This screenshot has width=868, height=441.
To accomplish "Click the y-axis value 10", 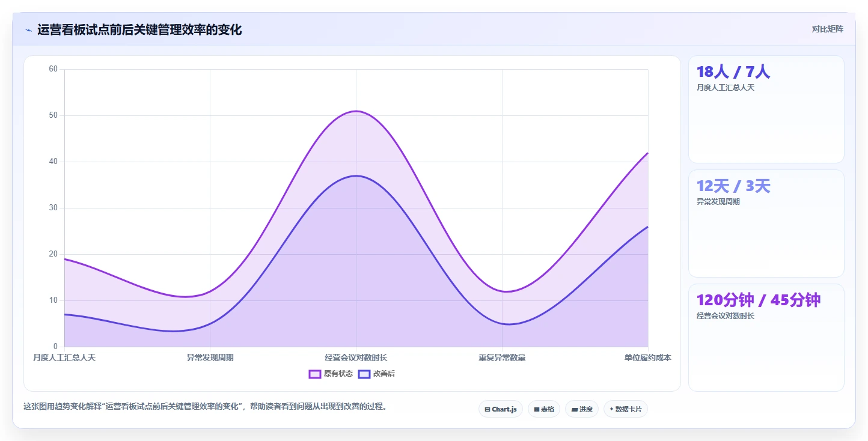I will click(53, 300).
